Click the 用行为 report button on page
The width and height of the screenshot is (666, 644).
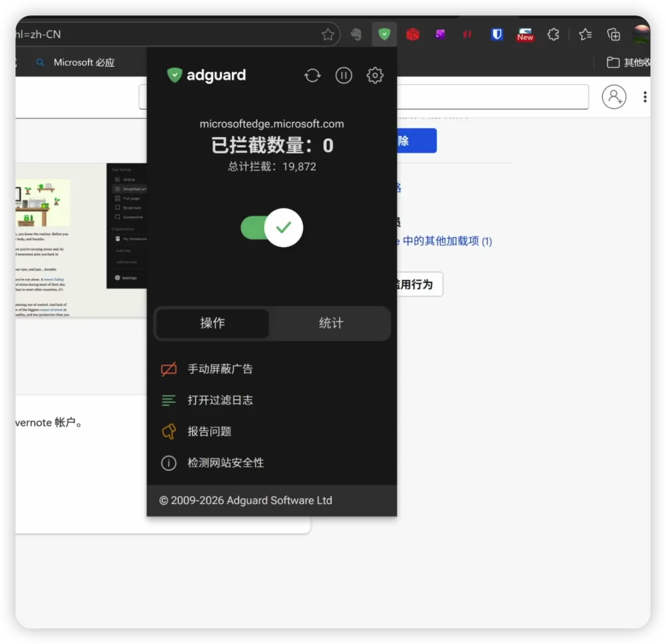click(420, 284)
